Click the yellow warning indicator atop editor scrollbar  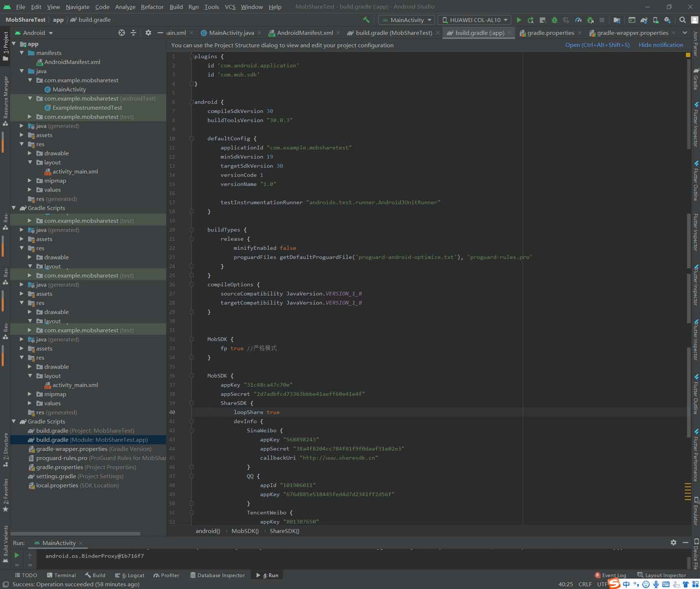coord(688,54)
